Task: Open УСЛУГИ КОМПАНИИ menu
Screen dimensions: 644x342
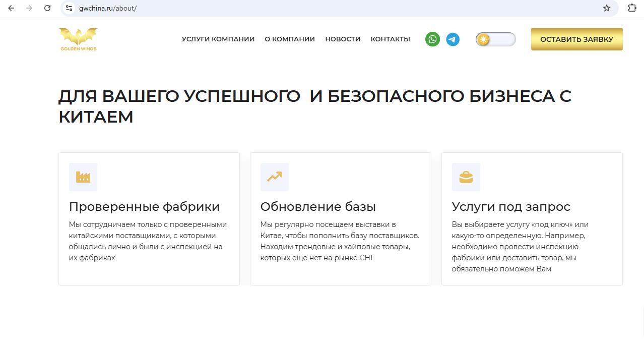Action: pos(218,39)
